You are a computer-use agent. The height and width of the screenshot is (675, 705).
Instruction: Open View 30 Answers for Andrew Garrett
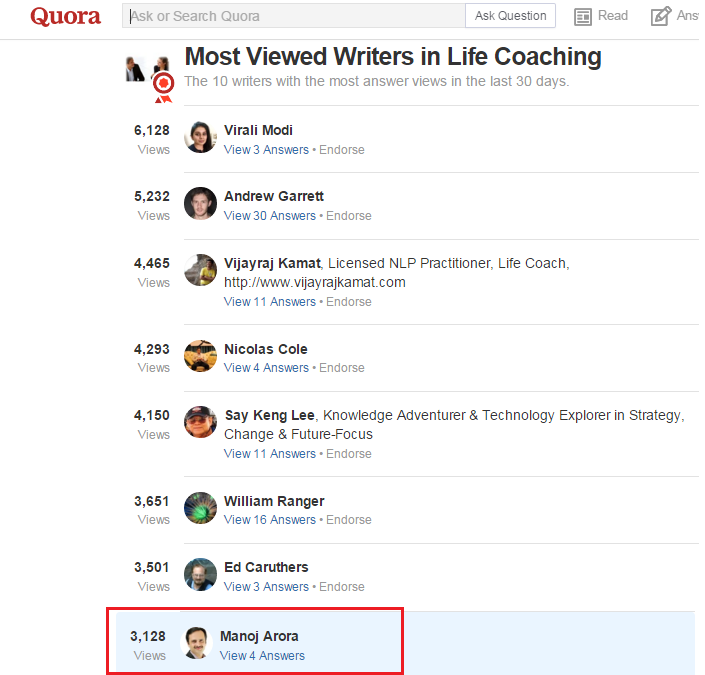[269, 216]
